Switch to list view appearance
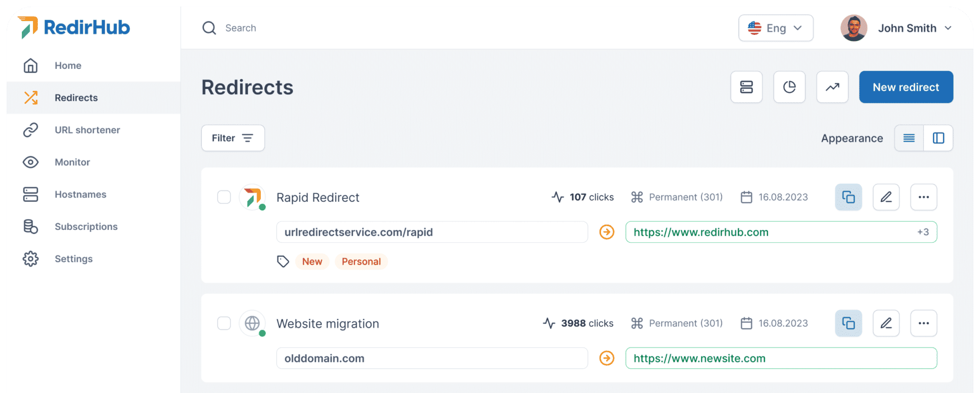 [x=909, y=138]
